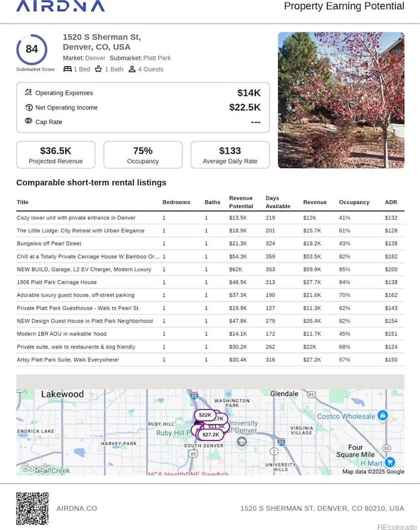Click the Days Available column header
Screen dimensions: 420x530
pyautogui.click(x=278, y=202)
